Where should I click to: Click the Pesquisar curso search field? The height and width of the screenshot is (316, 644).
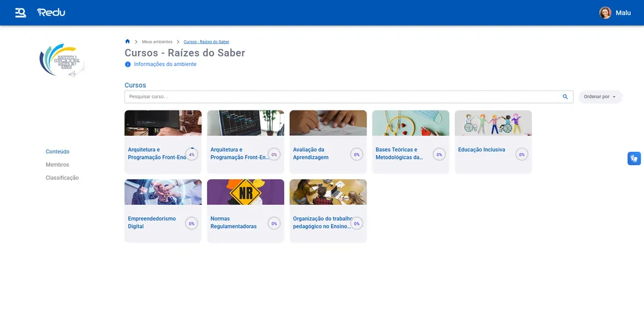(x=343, y=97)
